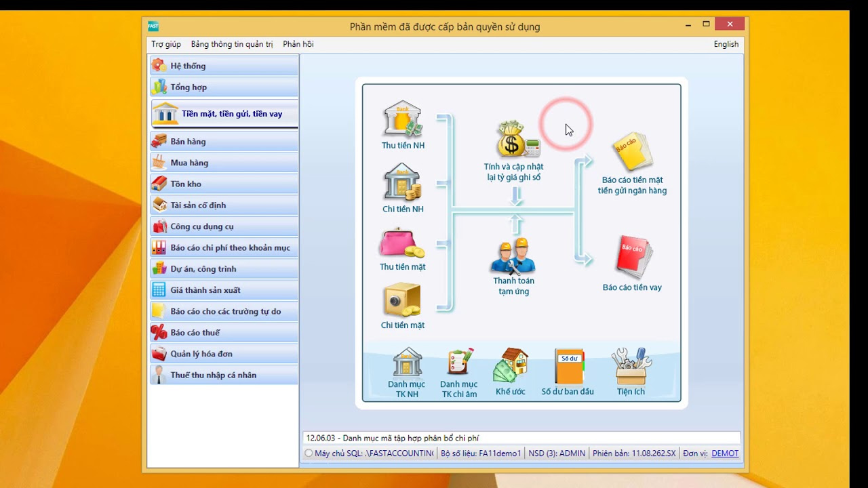Viewport: 868px width, 488px height.
Task: Select the Tồn kho module
Action: (x=224, y=184)
